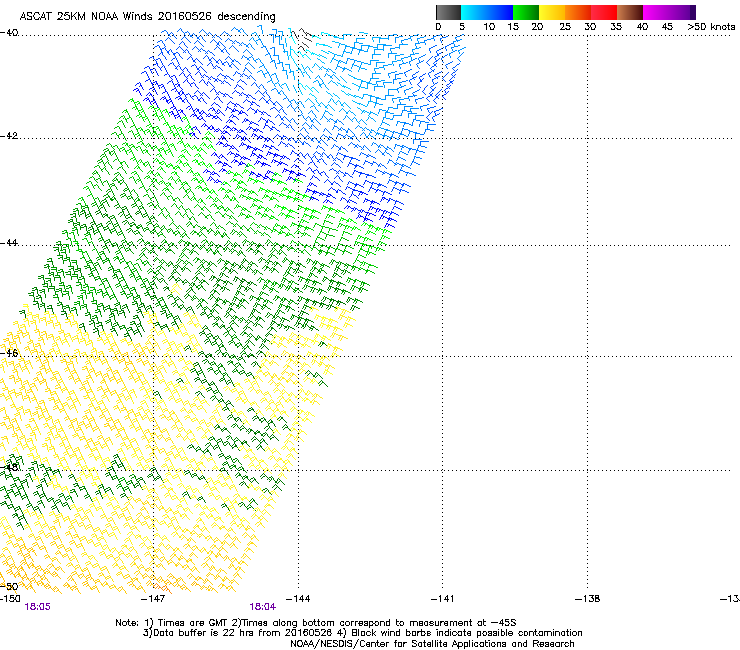Image resolution: width=740 pixels, height=650 pixels.
Task: Click the -48 latitude axis label
Action: pyautogui.click(x=9, y=468)
